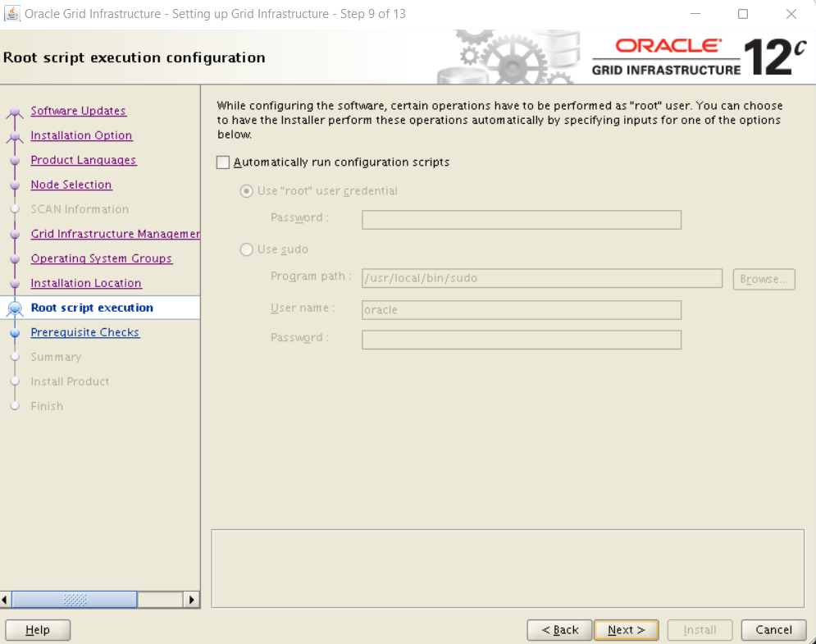Open Installation Location step
This screenshot has width=816, height=644.
coord(86,283)
